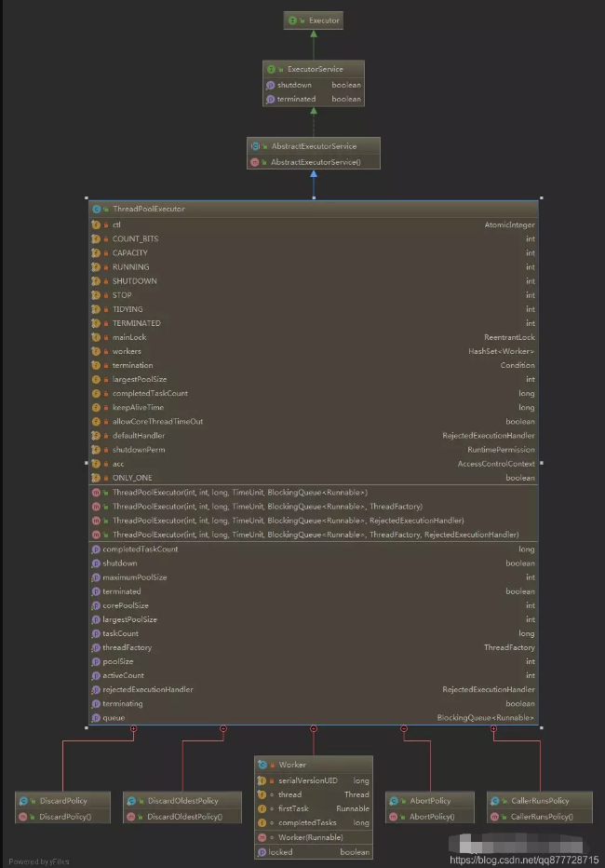
Task: Click the AtomicInteger type label
Action: pos(509,224)
